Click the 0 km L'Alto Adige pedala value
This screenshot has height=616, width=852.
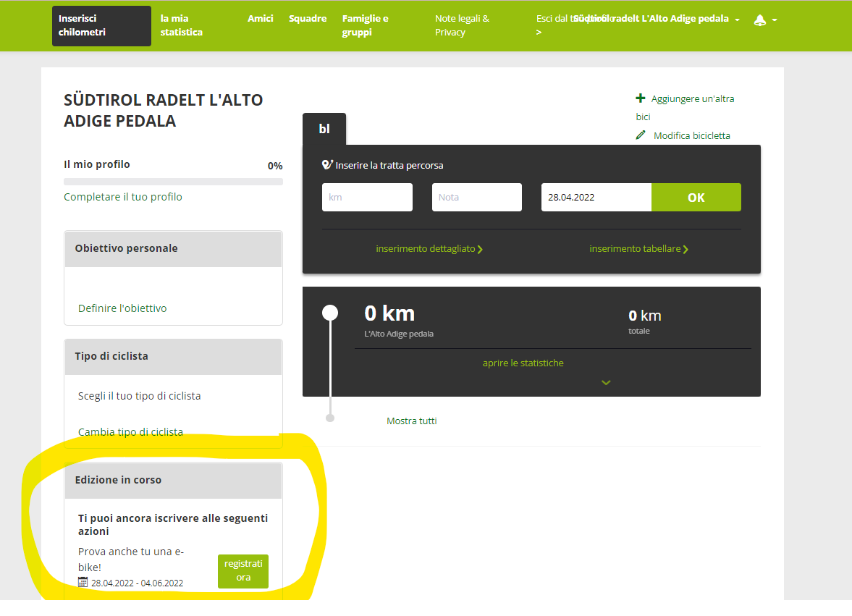389,313
